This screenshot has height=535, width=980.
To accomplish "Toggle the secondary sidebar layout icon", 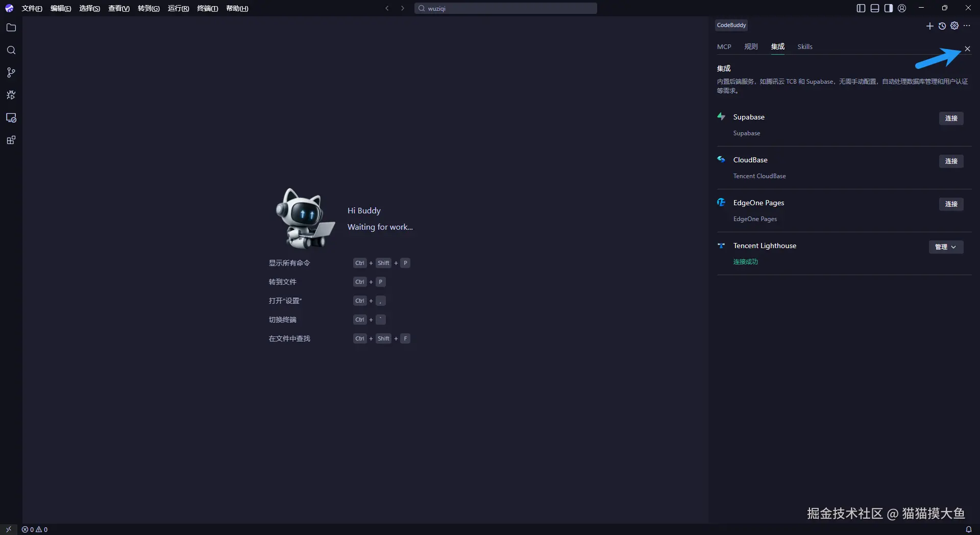I will [889, 8].
